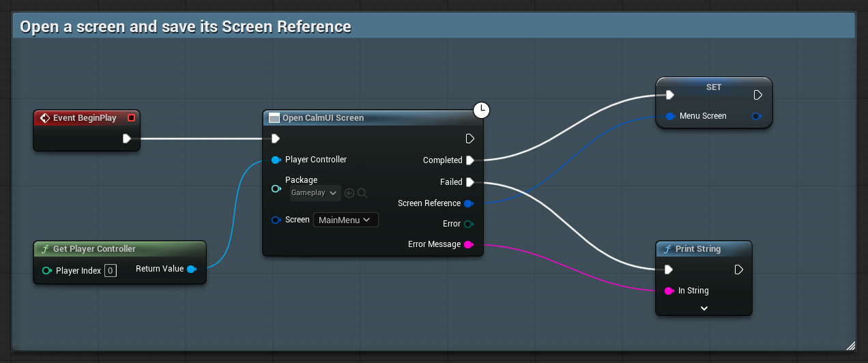868x363 pixels.
Task: Select the Open CalmUI Screen node title
Action: tap(323, 118)
